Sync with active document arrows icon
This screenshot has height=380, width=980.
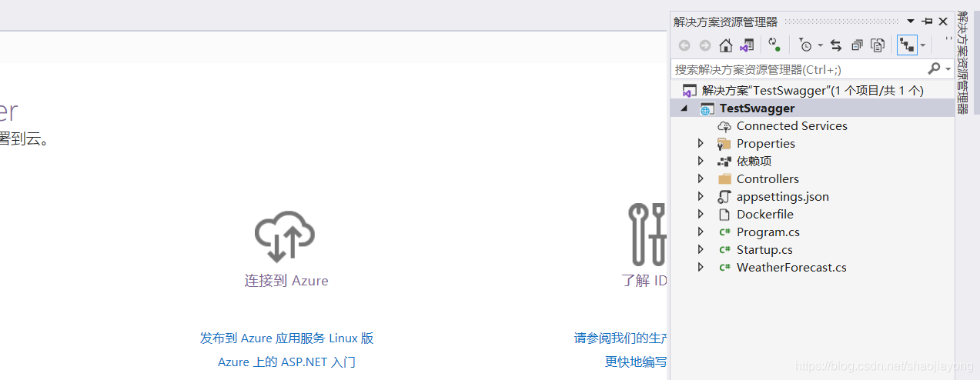tap(836, 45)
